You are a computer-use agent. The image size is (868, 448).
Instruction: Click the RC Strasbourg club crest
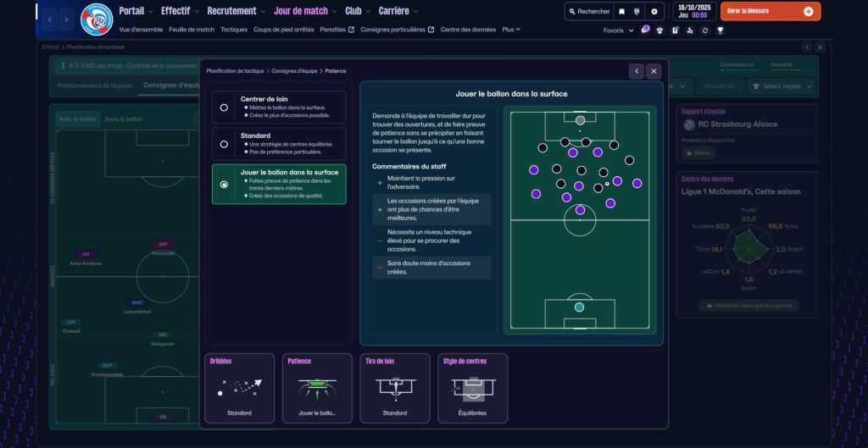[x=96, y=19]
